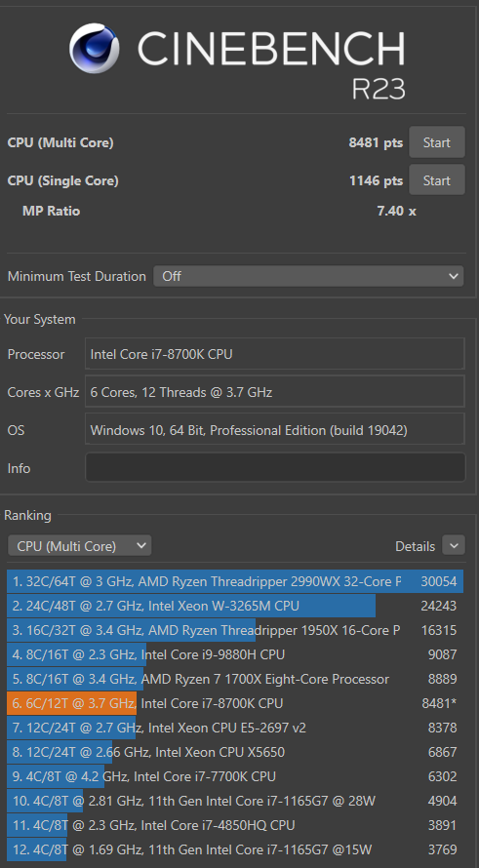This screenshot has height=868, width=479.
Task: Start the CPU Single Core benchmark
Action: pos(437,179)
